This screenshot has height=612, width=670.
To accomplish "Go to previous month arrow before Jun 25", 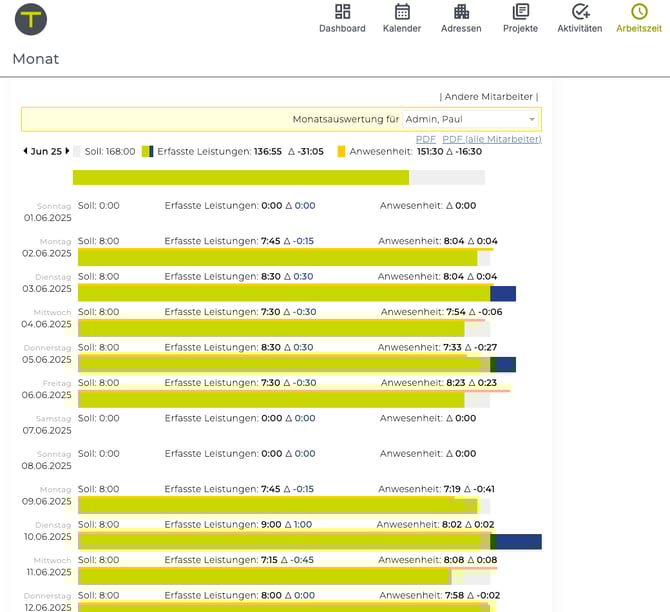I will (x=25, y=151).
